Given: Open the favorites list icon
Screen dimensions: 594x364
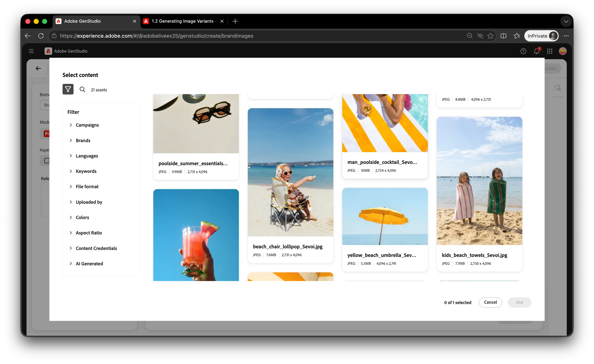Looking at the screenshot, I should 517,36.
